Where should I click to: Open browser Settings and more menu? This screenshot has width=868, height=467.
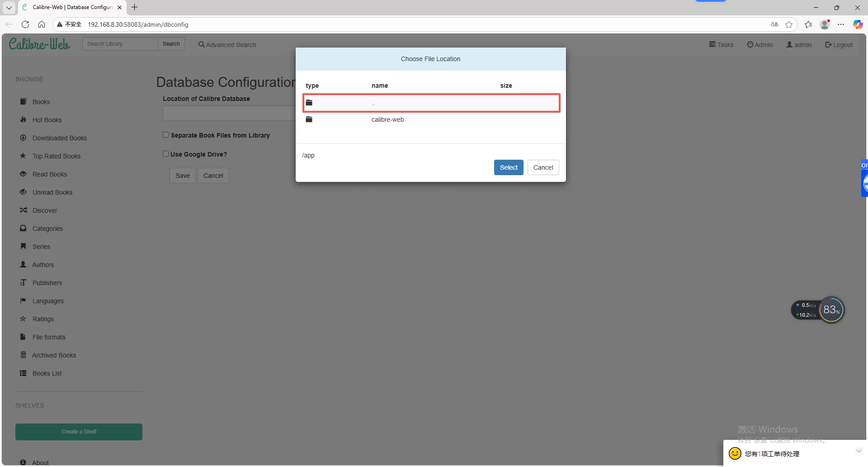(x=841, y=24)
